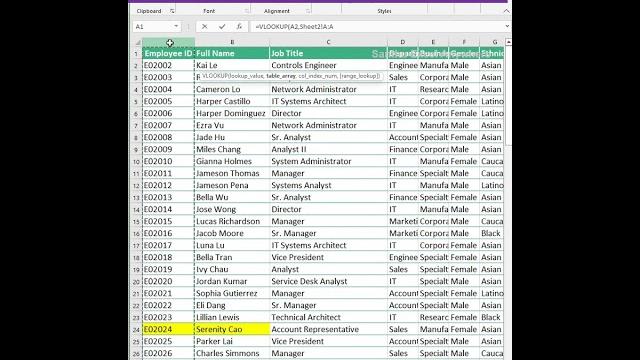Screen dimensions: 640x360
Task: Click the Full Name header cell
Action: coord(232,53)
